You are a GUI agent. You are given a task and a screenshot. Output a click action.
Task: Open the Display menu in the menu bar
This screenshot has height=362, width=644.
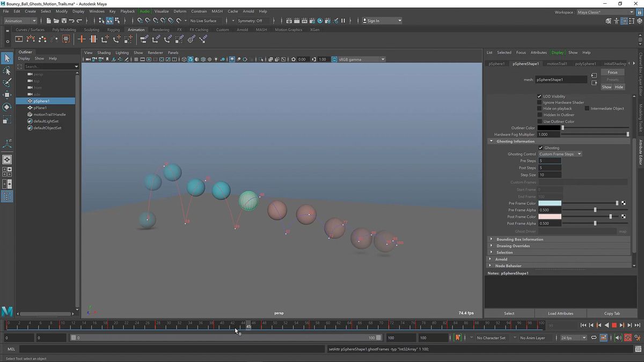[x=80, y=11]
